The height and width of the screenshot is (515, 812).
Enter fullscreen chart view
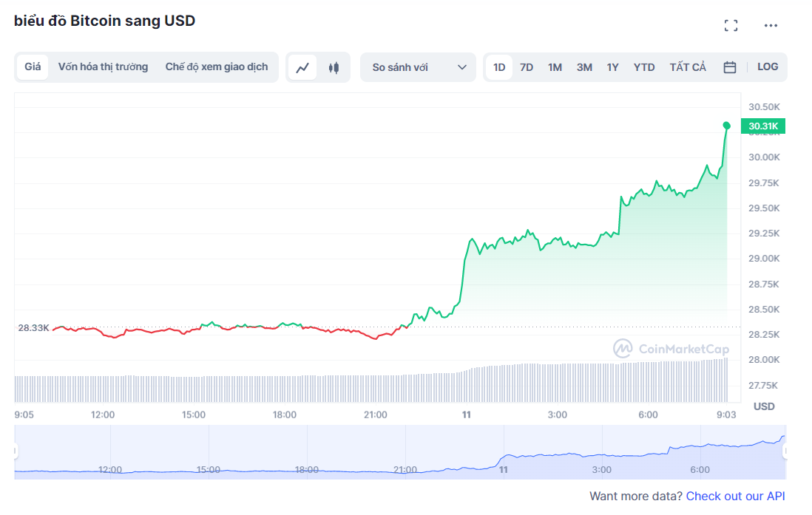click(x=731, y=24)
